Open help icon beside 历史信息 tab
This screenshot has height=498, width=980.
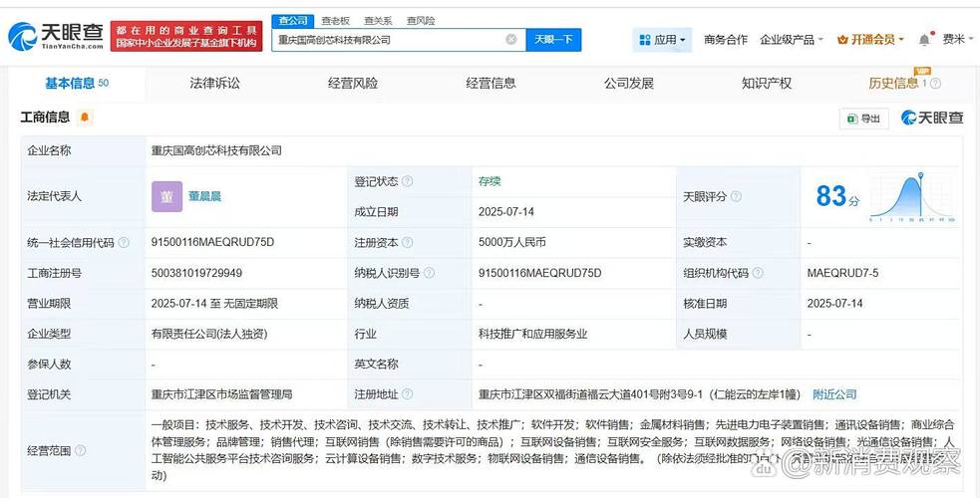click(935, 84)
